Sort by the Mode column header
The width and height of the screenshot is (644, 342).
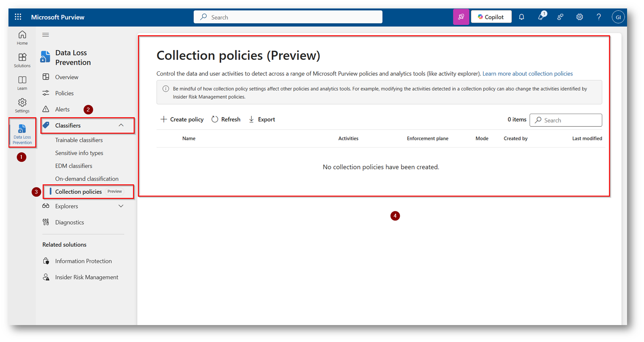tap(482, 138)
